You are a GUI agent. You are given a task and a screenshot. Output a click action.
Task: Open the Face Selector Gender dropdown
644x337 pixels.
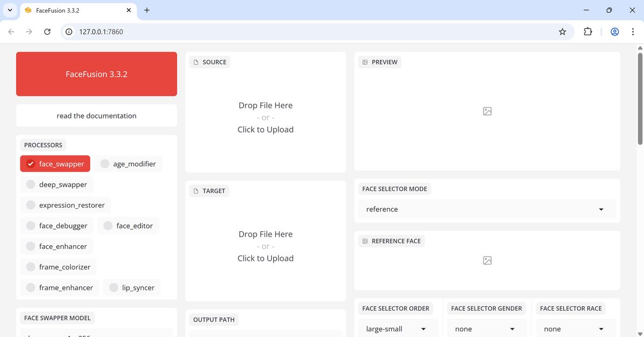coord(485,328)
